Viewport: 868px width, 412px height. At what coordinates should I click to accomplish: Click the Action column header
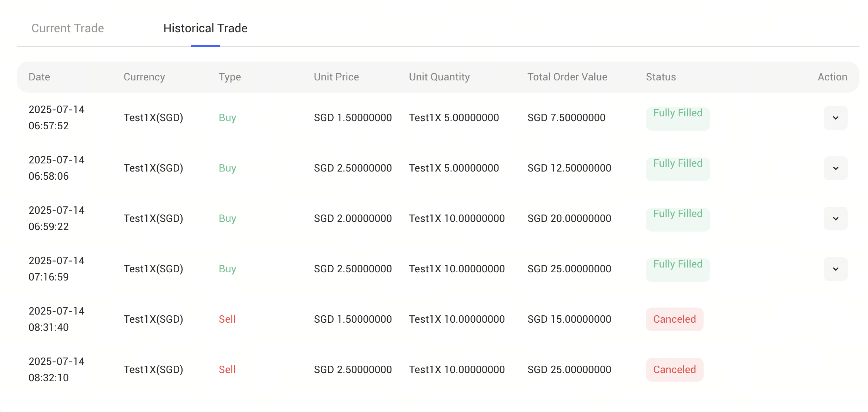(832, 77)
